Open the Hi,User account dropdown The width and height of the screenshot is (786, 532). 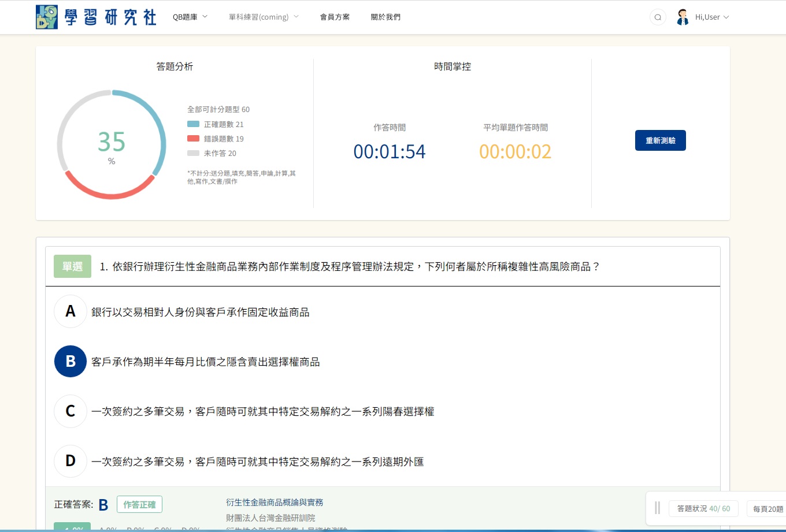tap(711, 17)
